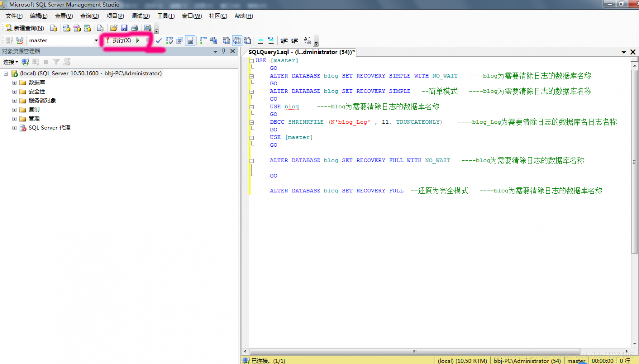Open Activity Monitor from the standard toolbar
639x364 pixels.
148,28
